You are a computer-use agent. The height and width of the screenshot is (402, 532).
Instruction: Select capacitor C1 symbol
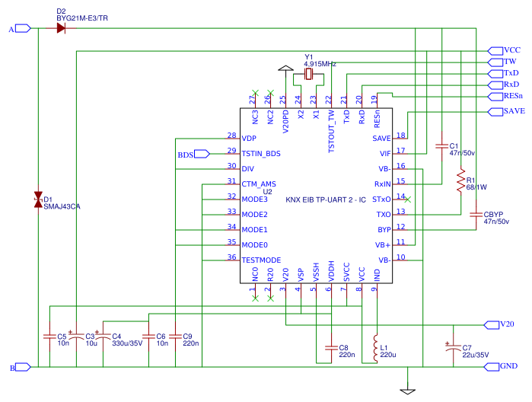pyautogui.click(x=441, y=146)
